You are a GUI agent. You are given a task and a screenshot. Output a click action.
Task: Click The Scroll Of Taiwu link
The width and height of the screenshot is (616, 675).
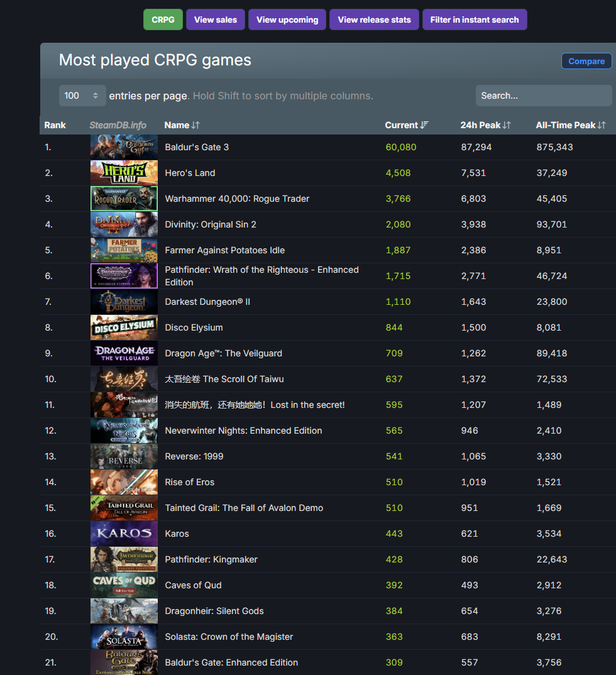click(x=224, y=379)
